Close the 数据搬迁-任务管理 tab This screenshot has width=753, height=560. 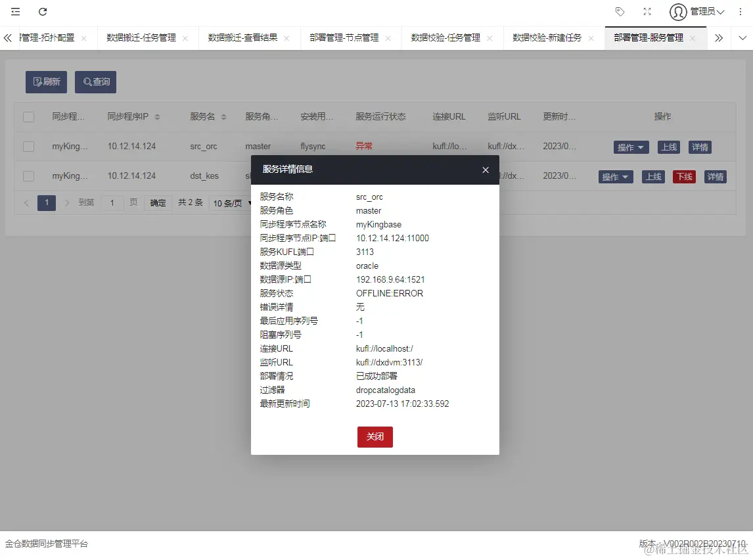(x=185, y=38)
